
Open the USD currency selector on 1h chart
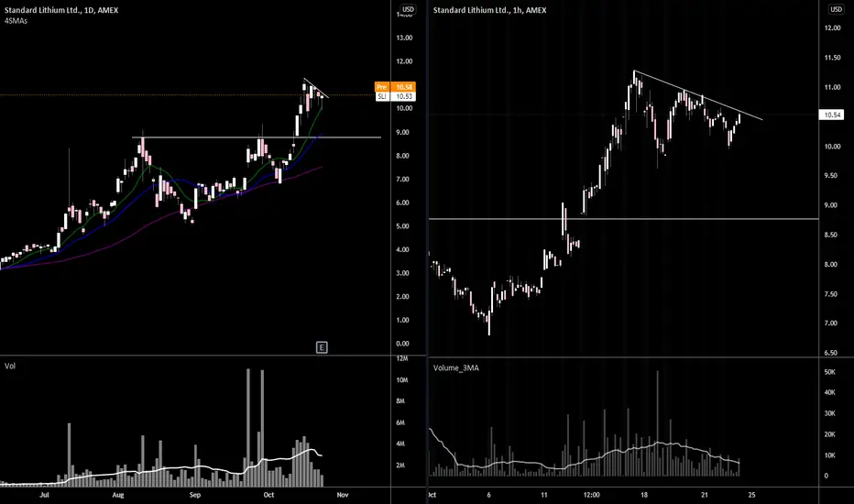coord(836,9)
